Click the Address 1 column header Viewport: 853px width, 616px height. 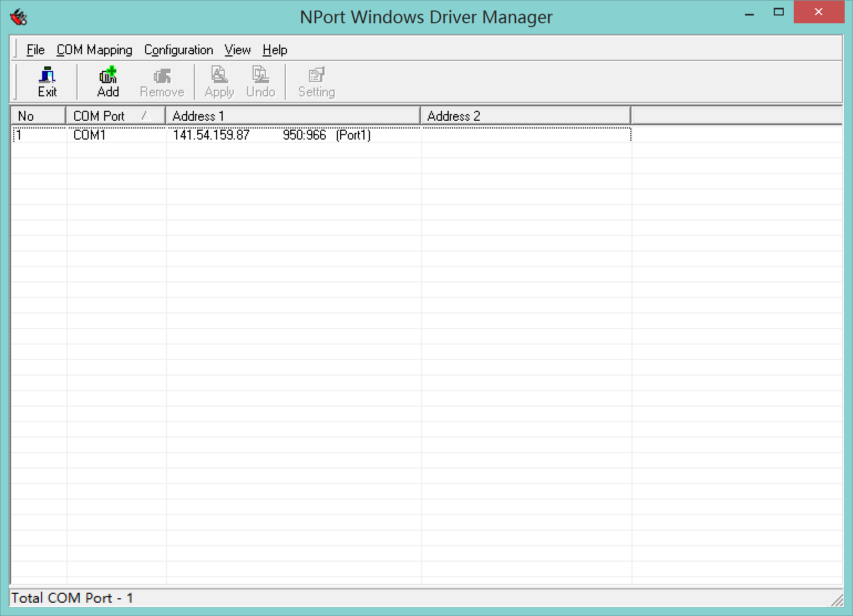pos(293,116)
